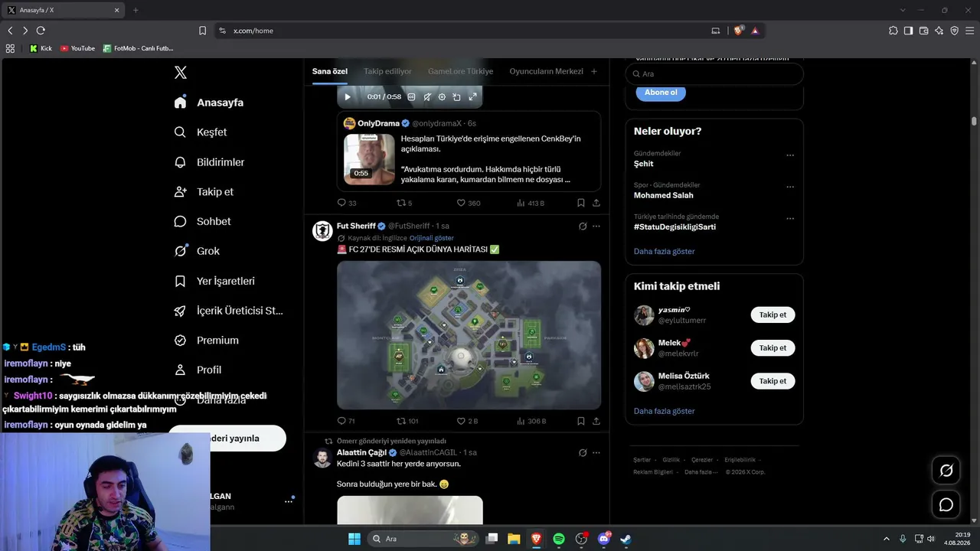Open Premium from the sidebar
This screenshot has height=551, width=980.
click(x=207, y=341)
